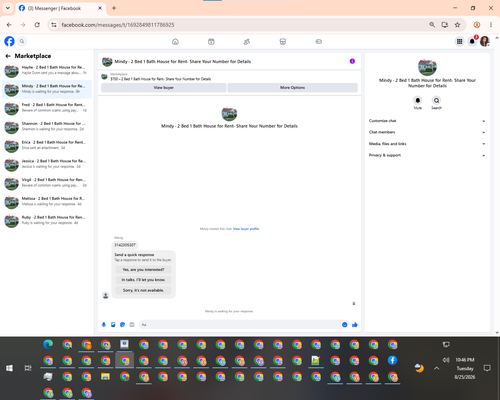Open Fred conversation in list

click(47, 108)
